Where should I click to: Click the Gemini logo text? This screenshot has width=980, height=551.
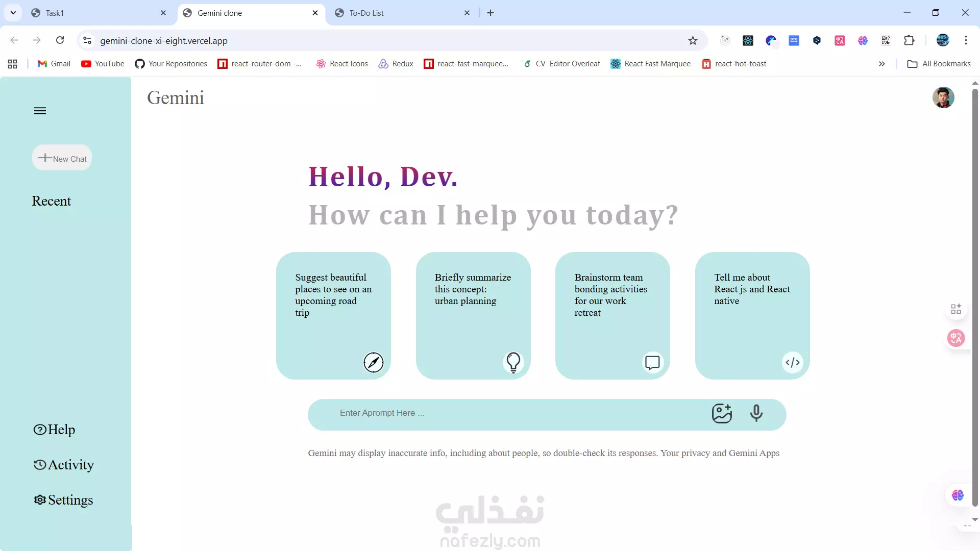[176, 97]
